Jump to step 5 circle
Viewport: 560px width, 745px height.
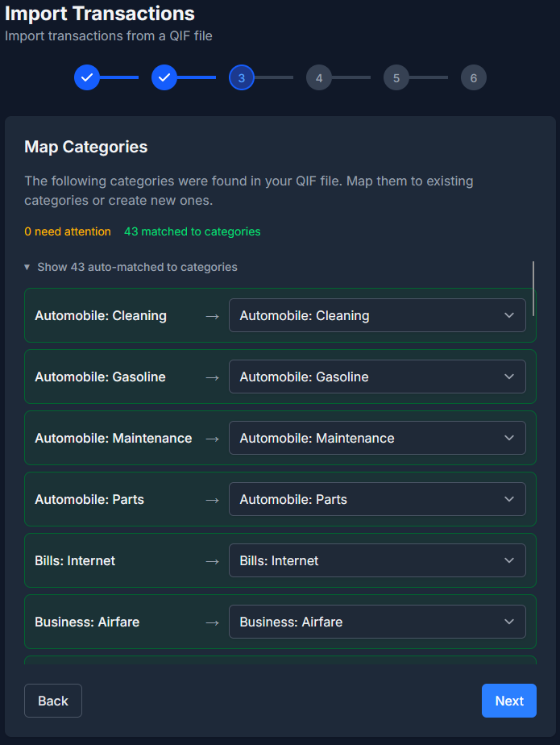pos(396,77)
